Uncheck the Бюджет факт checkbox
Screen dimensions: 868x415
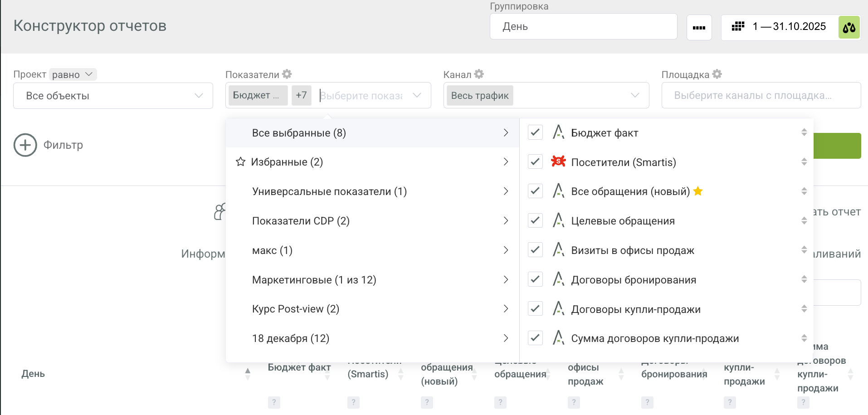(x=536, y=132)
